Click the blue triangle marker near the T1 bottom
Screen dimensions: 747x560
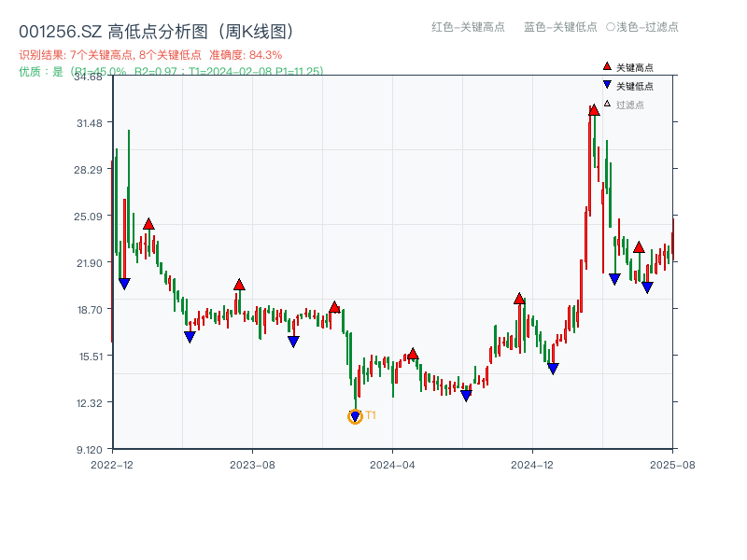pos(355,415)
